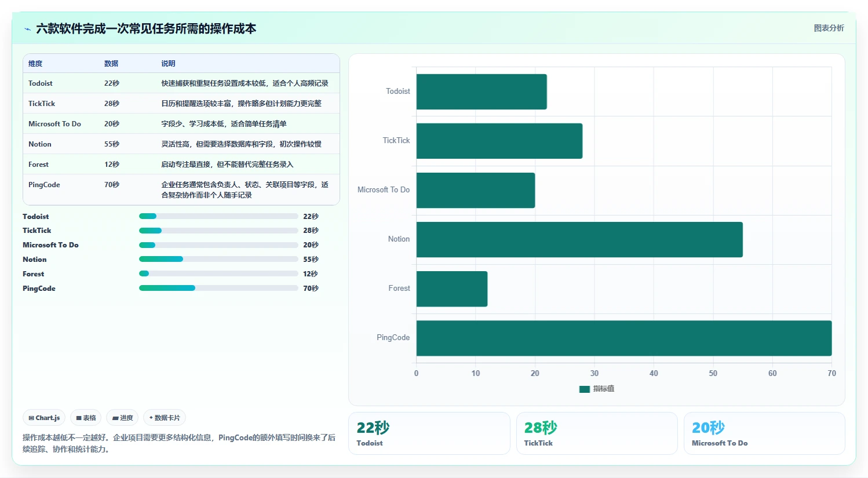This screenshot has height=478, width=868.
Task: Click description 灵活性高，但需要选择数据库
Action: click(241, 144)
